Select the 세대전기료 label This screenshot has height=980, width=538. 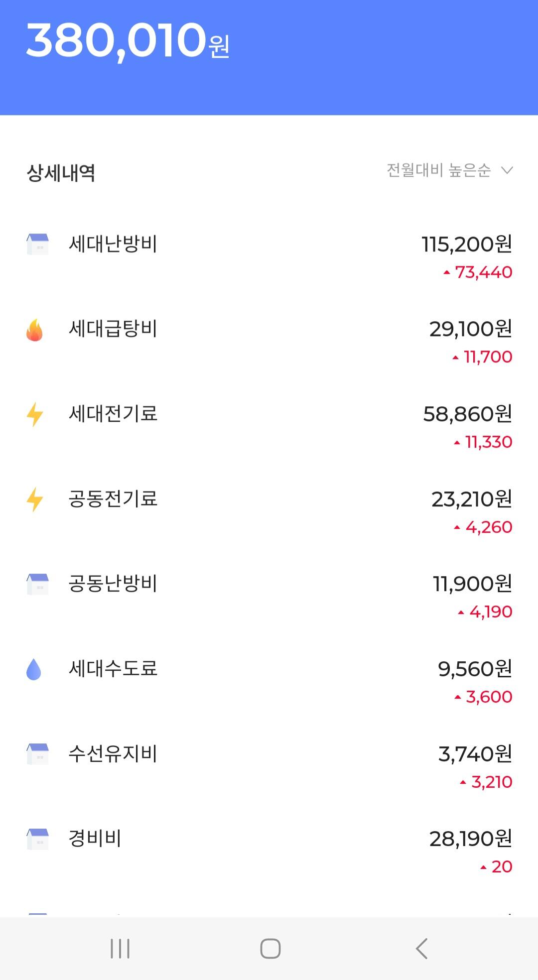coord(113,414)
